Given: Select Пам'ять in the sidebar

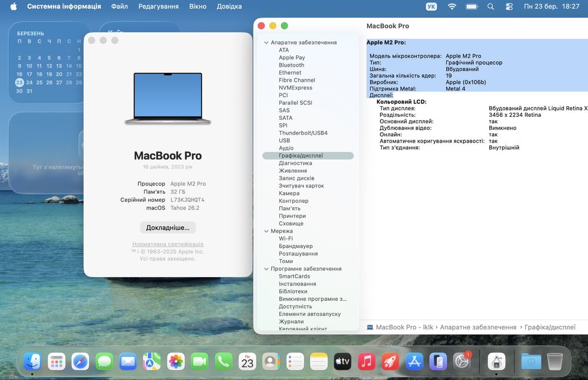Looking at the screenshot, I should point(289,209).
